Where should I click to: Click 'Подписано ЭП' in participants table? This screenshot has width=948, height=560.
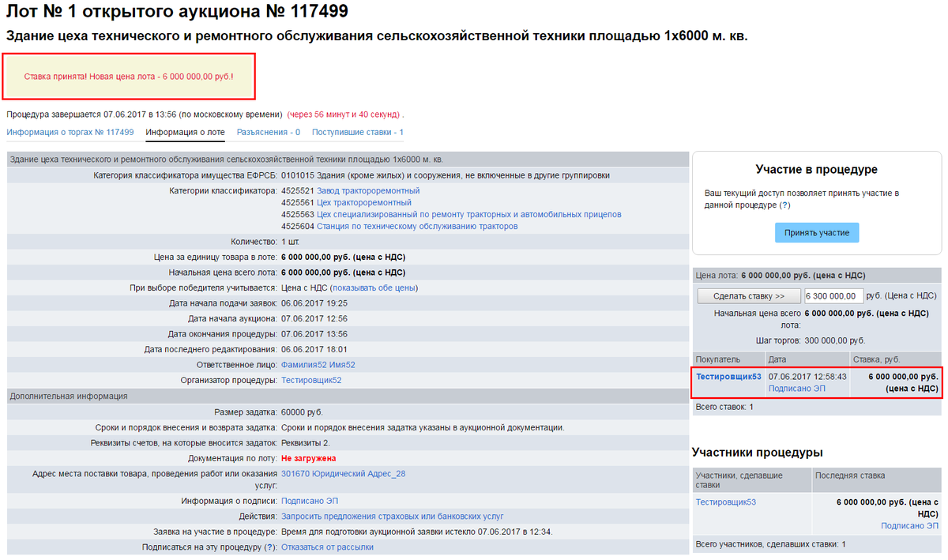tap(909, 526)
